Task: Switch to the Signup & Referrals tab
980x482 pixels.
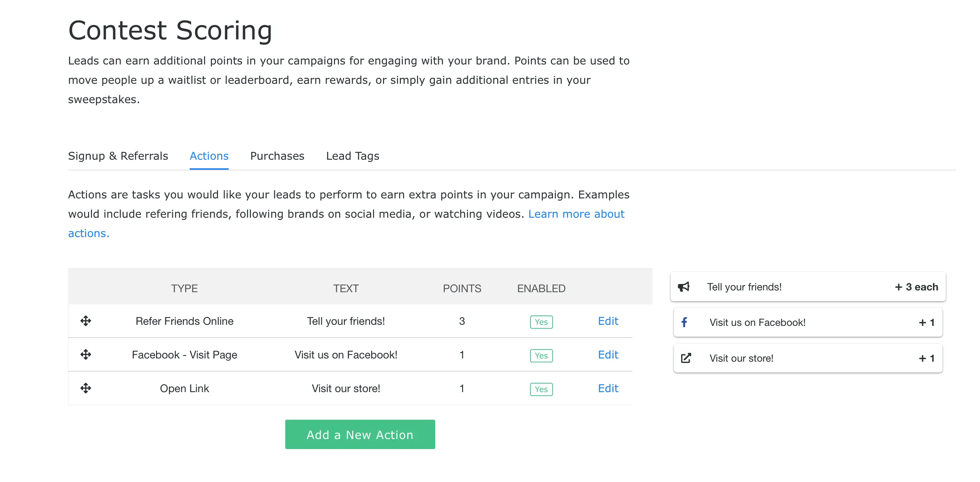Action: coord(118,156)
